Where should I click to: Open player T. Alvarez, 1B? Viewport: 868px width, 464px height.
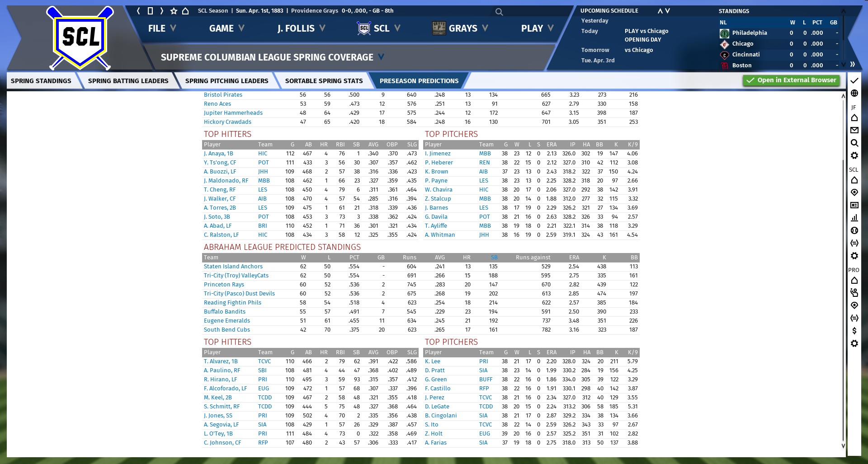coord(221,361)
